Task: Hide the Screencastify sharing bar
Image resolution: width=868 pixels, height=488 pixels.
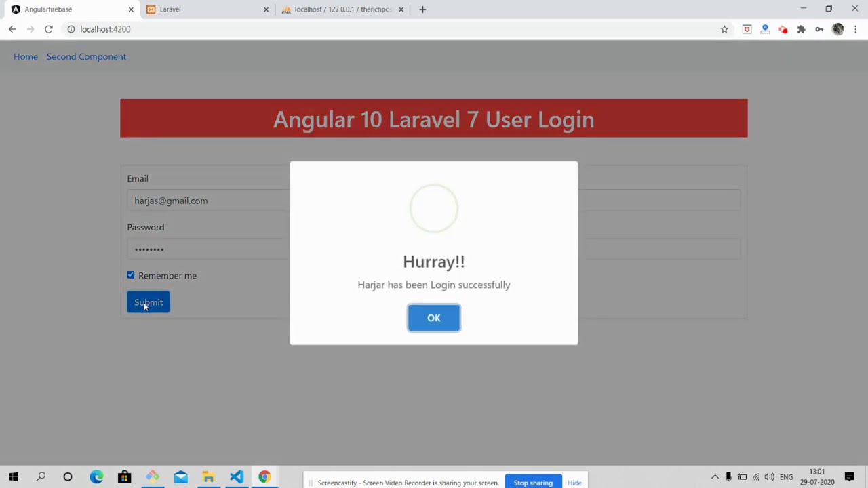Action: click(574, 483)
